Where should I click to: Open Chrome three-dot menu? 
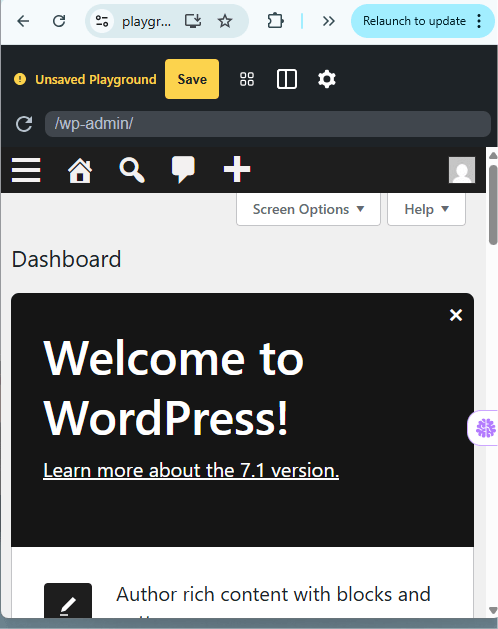(x=479, y=21)
